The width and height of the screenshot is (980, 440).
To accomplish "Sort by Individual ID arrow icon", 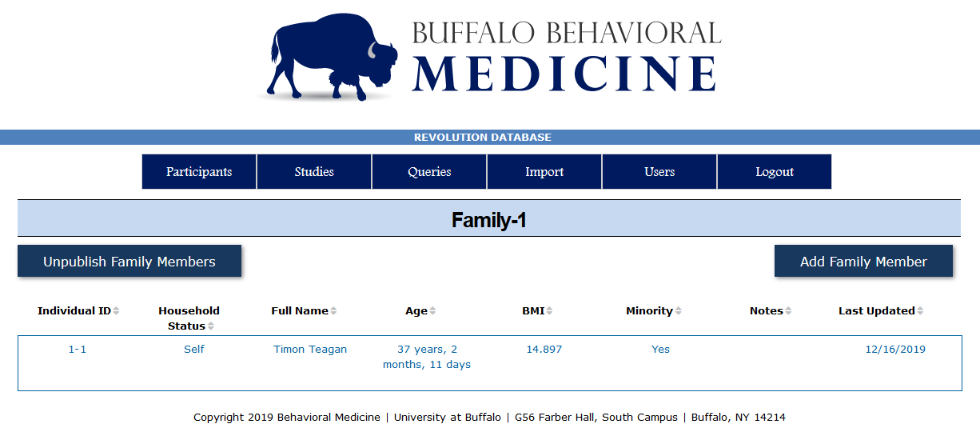I will point(116,311).
